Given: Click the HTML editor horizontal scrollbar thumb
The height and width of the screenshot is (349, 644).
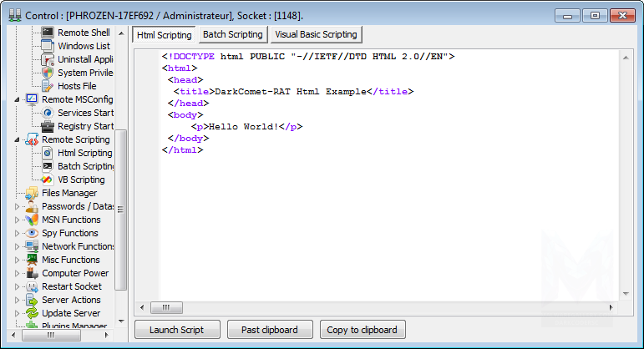Looking at the screenshot, I should 171,307.
